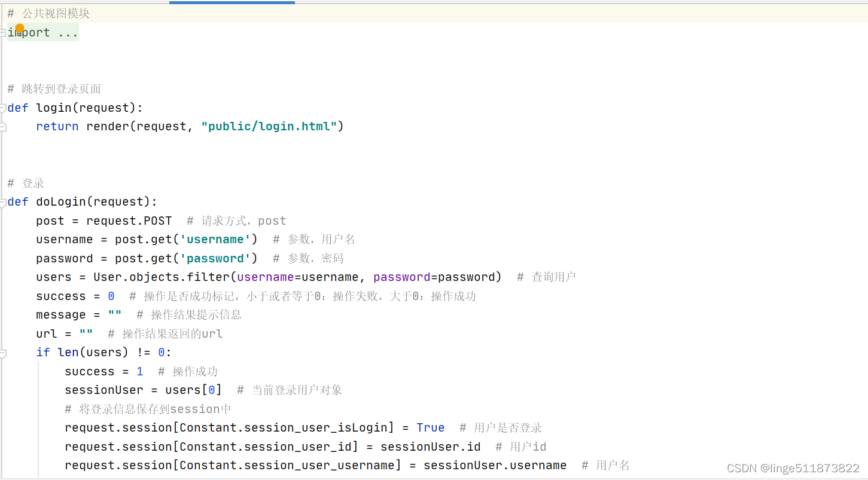Click 'Constant.session_user_isLogin' key
The height and width of the screenshot is (480, 868).
pyautogui.click(x=284, y=428)
